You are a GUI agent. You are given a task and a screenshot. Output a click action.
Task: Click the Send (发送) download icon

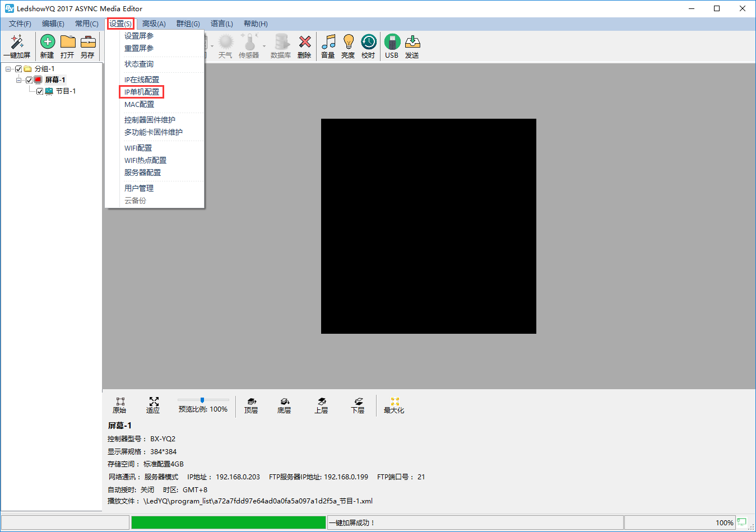pos(412,43)
